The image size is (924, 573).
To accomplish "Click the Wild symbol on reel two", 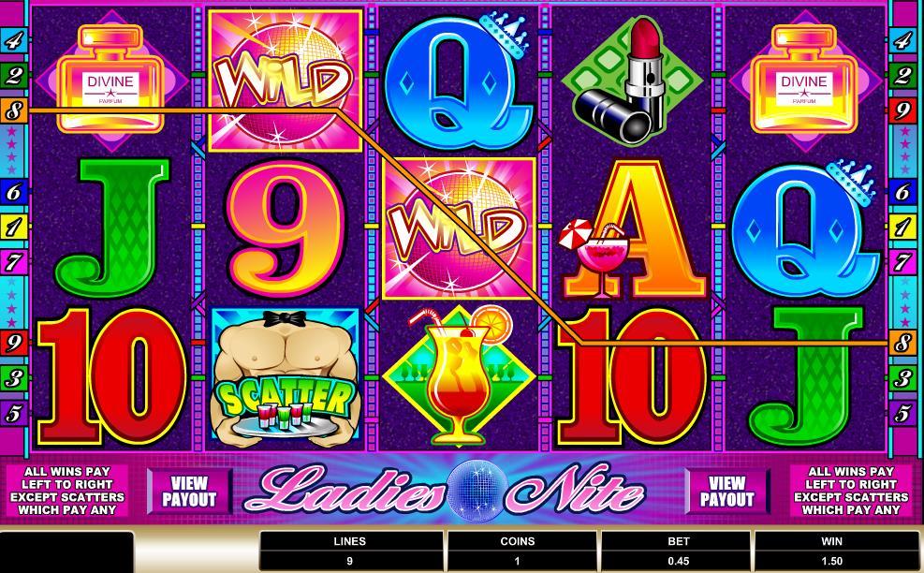I will [285, 81].
